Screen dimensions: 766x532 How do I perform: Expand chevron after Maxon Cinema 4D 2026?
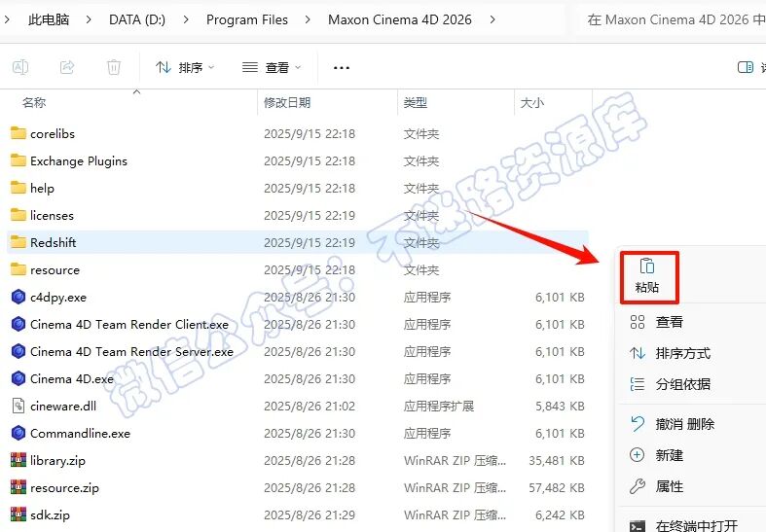[492, 19]
